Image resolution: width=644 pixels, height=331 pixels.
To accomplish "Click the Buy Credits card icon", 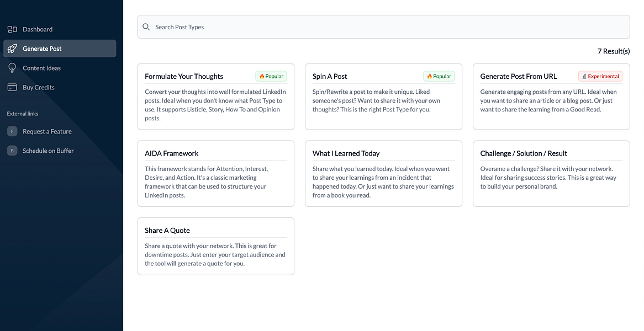I will point(12,87).
